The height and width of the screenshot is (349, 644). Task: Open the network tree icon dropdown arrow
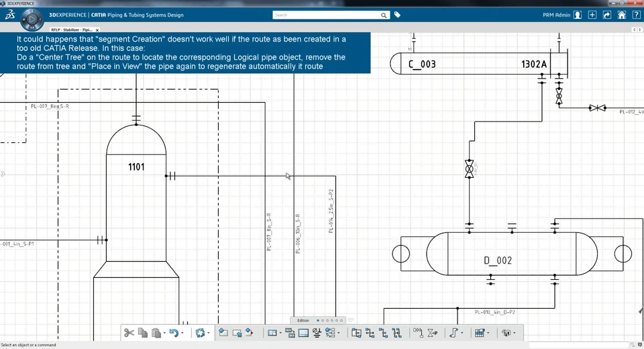click(338, 333)
